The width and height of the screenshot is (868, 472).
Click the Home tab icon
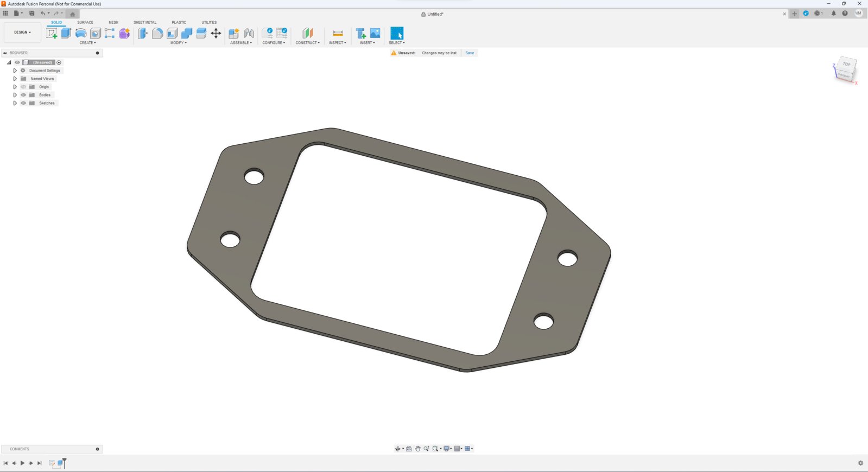73,14
